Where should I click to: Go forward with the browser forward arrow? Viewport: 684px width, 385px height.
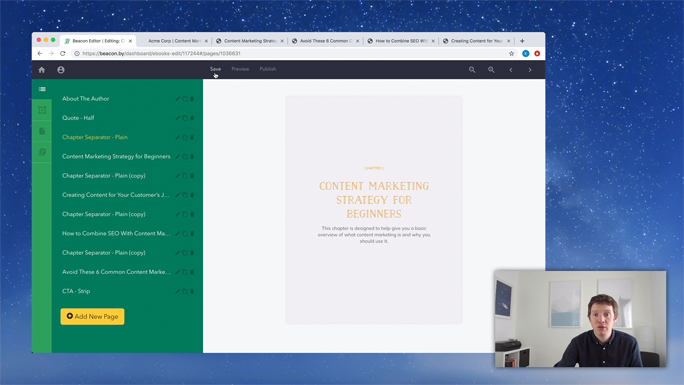pos(51,54)
